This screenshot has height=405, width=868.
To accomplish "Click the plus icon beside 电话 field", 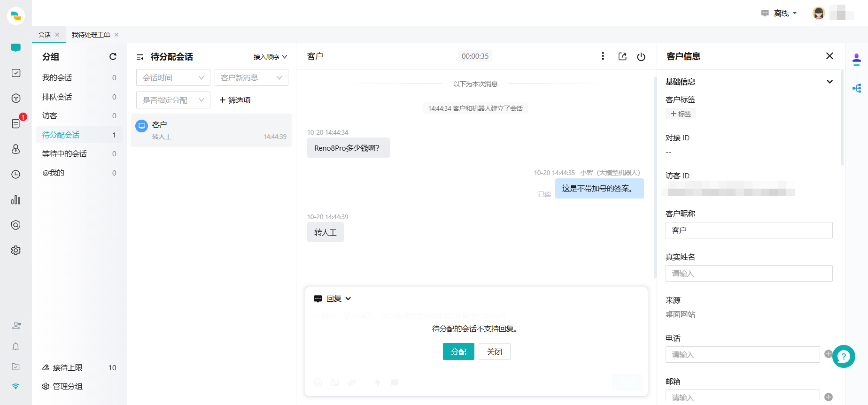I will point(828,354).
